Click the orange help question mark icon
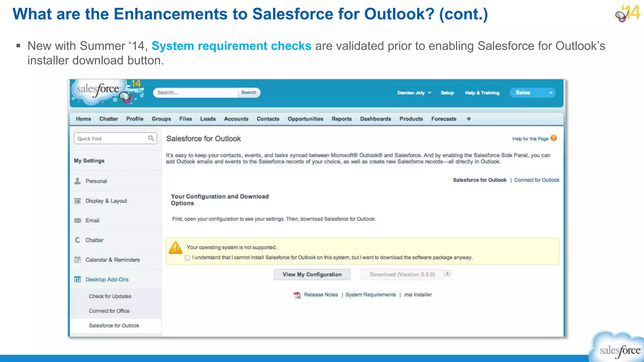The width and height of the screenshot is (644, 362). tap(554, 138)
